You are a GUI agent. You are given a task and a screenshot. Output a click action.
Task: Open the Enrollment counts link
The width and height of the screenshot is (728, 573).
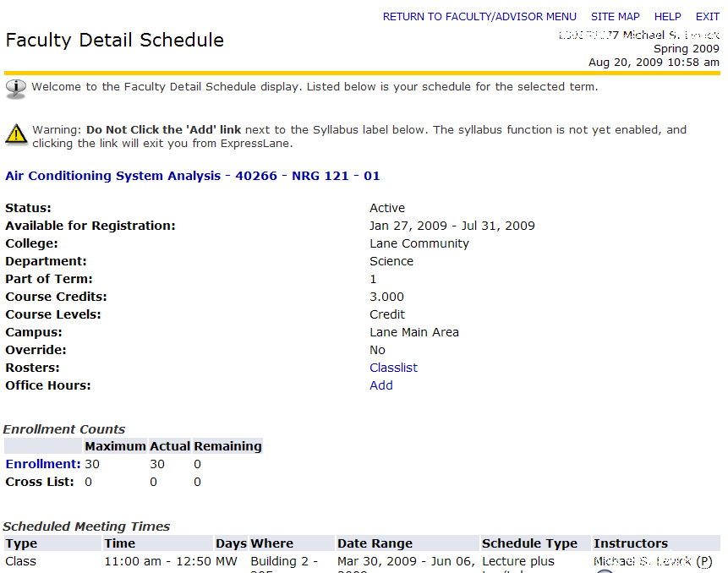coord(42,463)
